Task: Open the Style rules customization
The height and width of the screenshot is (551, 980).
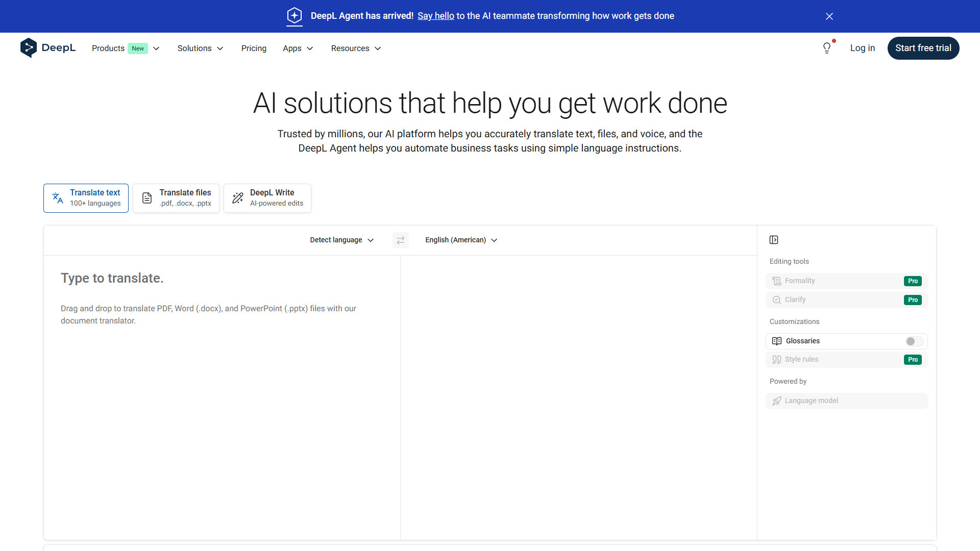Action: pos(846,359)
